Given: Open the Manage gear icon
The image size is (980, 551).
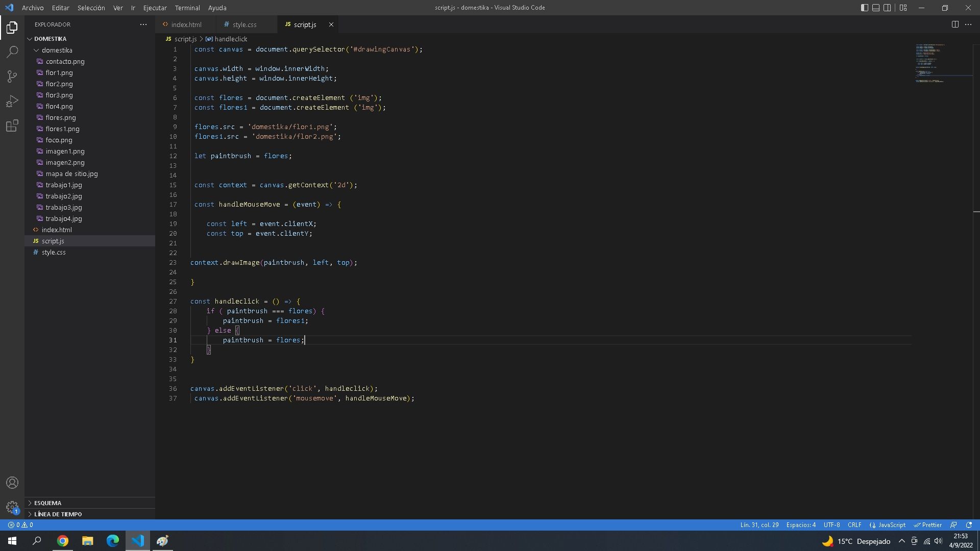Looking at the screenshot, I should tap(12, 507).
